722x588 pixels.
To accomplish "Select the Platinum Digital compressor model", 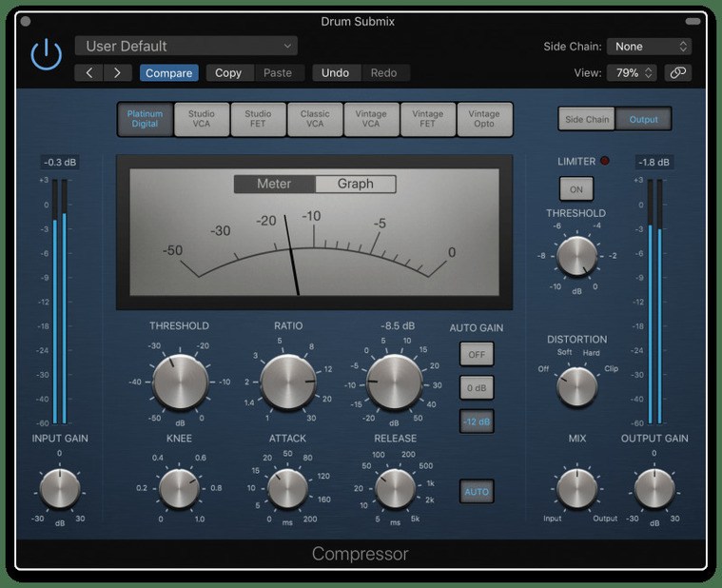I will pyautogui.click(x=145, y=119).
